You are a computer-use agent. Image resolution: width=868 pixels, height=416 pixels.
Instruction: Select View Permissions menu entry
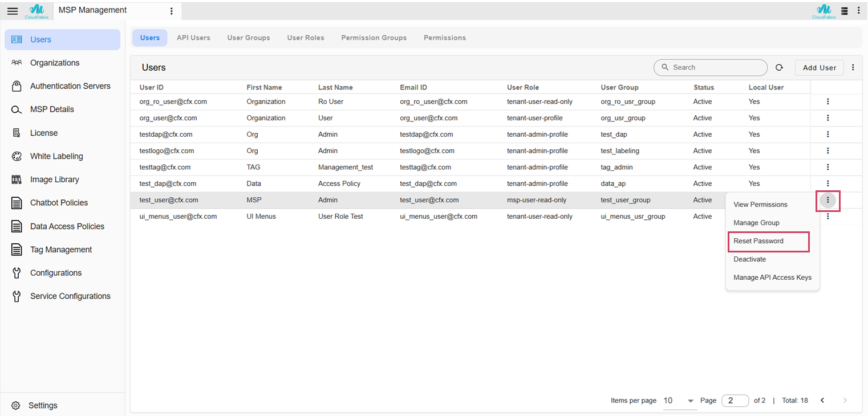772,205
